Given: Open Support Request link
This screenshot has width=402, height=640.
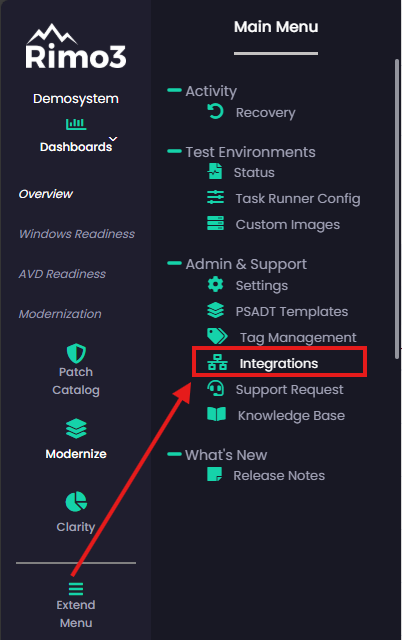Looking at the screenshot, I should [289, 389].
